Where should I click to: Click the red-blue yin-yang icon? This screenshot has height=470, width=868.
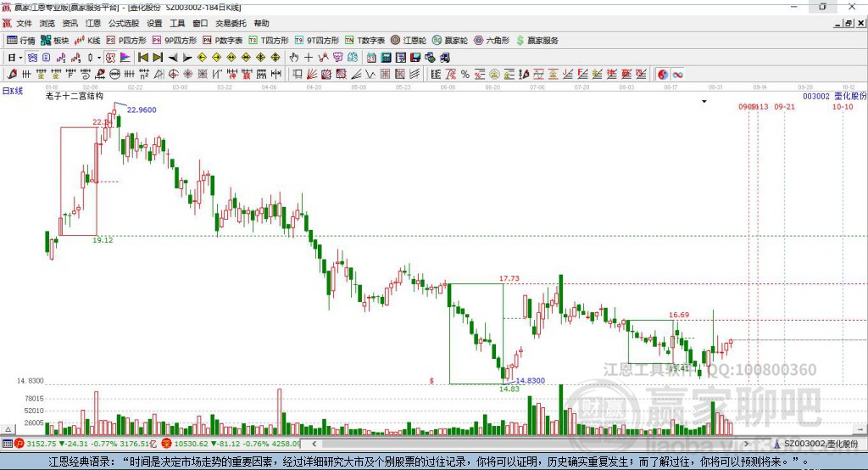tap(663, 75)
